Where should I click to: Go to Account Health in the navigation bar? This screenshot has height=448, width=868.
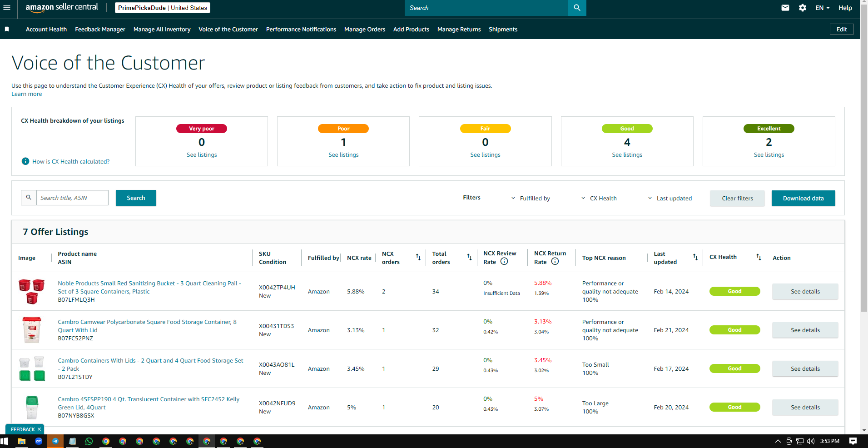click(x=46, y=29)
